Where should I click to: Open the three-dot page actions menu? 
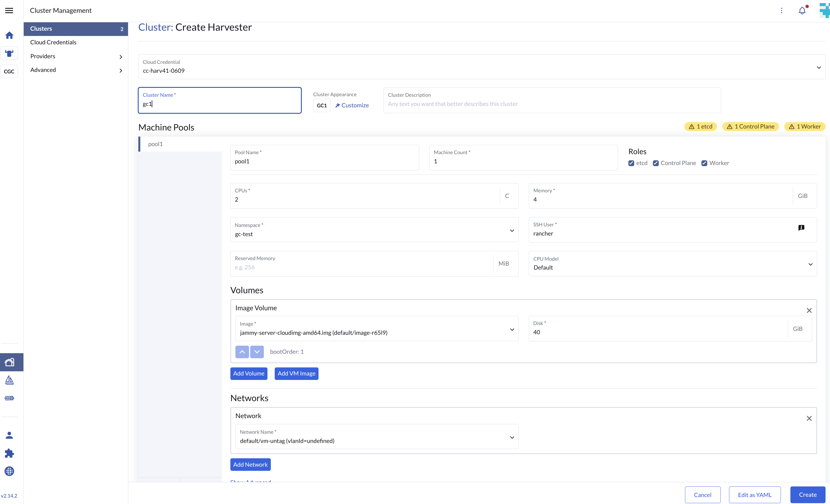(x=781, y=10)
